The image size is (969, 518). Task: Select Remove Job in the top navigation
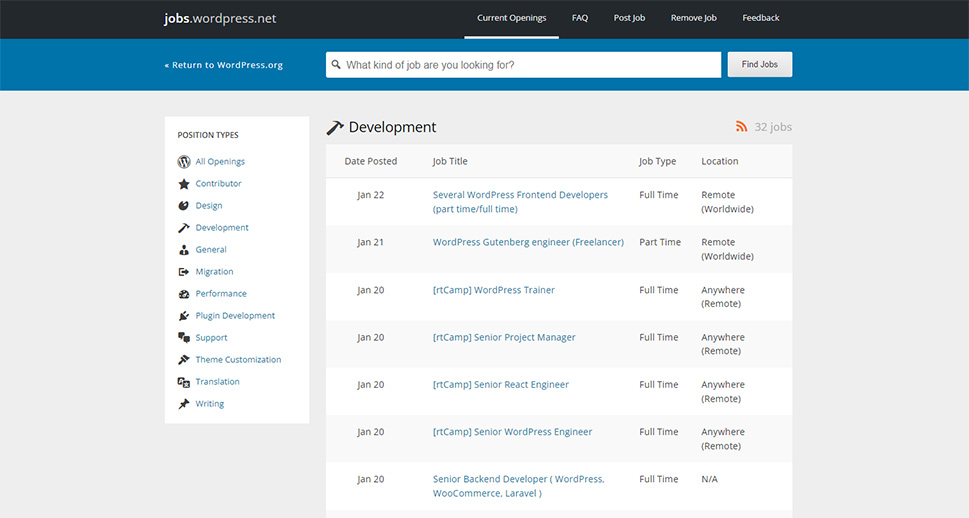(693, 18)
